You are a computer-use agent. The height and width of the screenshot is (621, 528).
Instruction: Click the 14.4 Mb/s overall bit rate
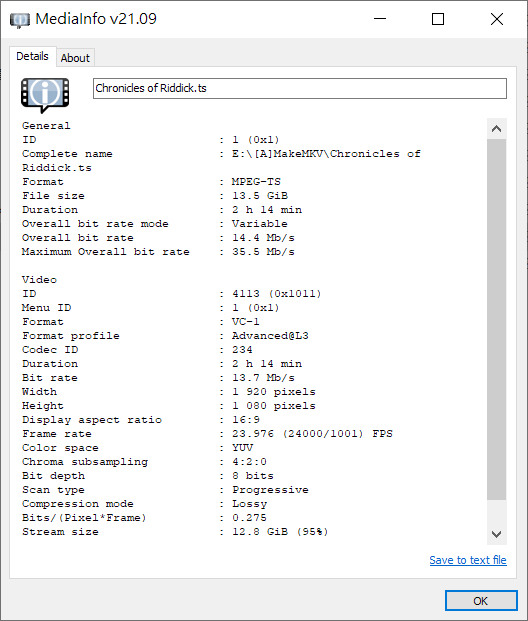point(263,238)
